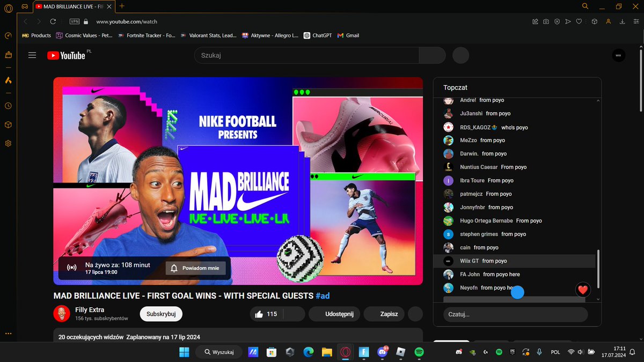Open the Products bookmark
This screenshot has height=362, width=644.
(36, 35)
